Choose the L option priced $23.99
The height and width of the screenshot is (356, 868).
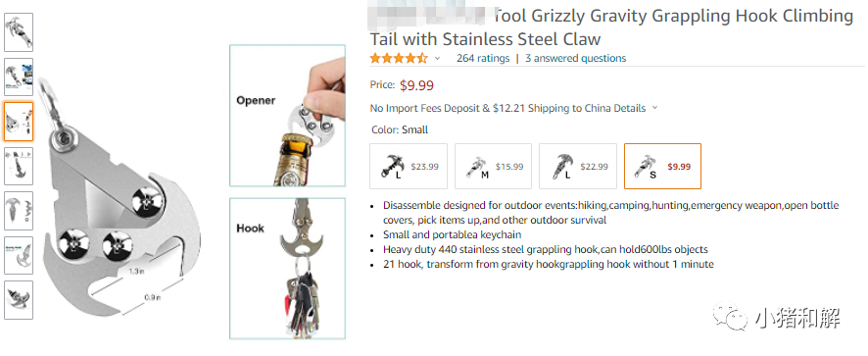[x=408, y=167]
